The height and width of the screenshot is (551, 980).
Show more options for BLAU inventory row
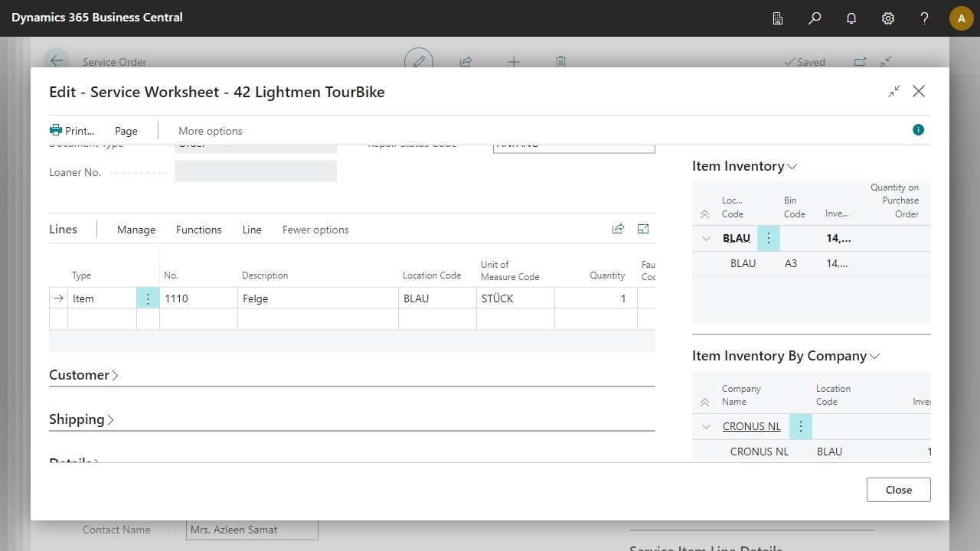[x=769, y=238]
